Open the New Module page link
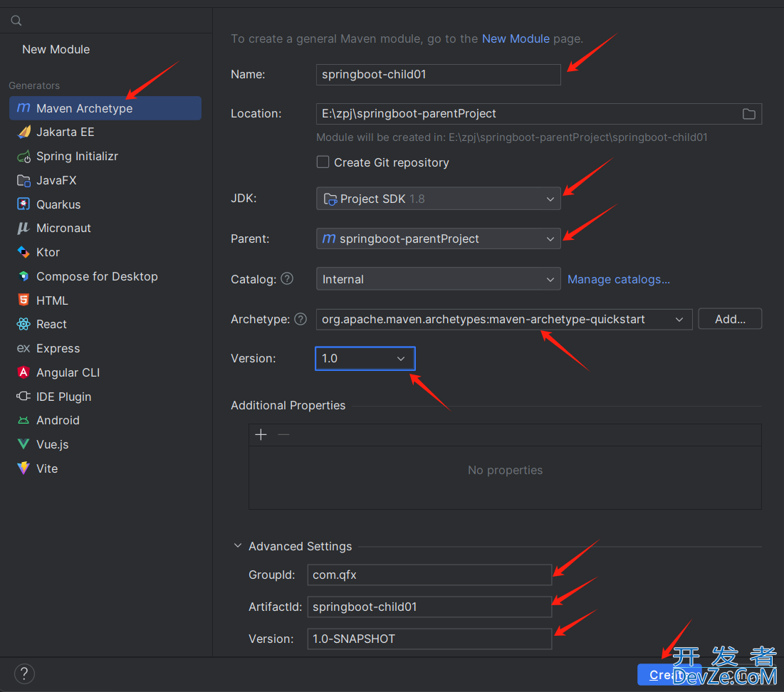This screenshot has width=784, height=692. (x=516, y=38)
